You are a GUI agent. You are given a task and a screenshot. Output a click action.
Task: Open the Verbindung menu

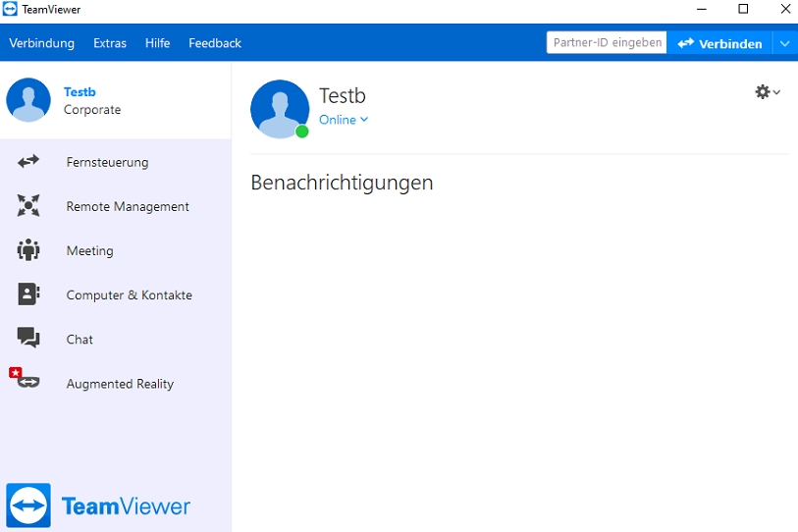[42, 43]
